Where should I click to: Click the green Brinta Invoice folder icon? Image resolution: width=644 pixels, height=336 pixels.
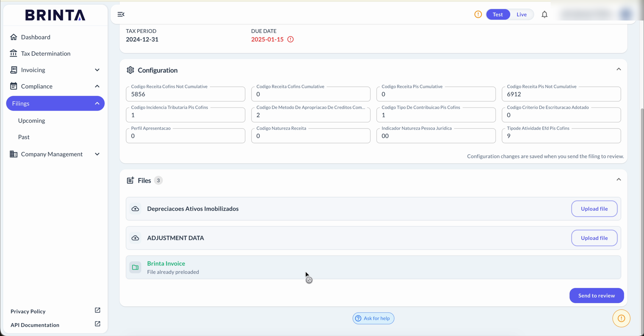click(x=135, y=267)
